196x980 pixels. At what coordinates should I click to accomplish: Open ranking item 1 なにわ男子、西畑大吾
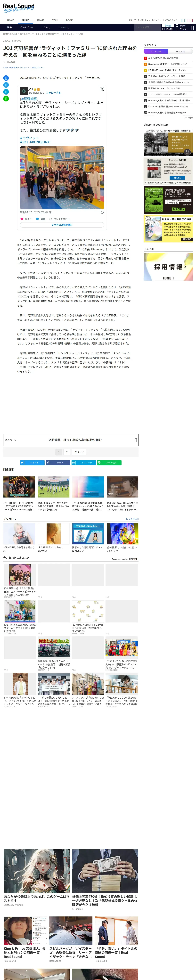(x=163, y=58)
